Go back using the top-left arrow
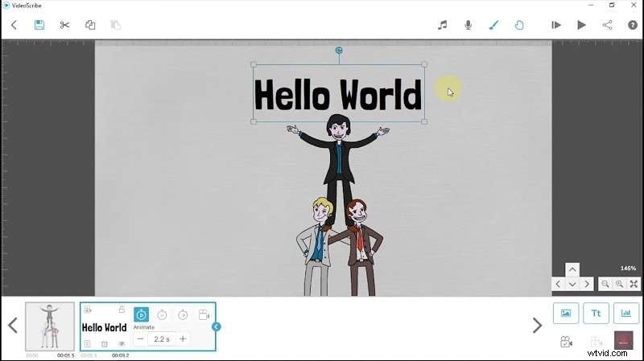Image resolution: width=644 pixels, height=361 pixels. pyautogui.click(x=14, y=25)
